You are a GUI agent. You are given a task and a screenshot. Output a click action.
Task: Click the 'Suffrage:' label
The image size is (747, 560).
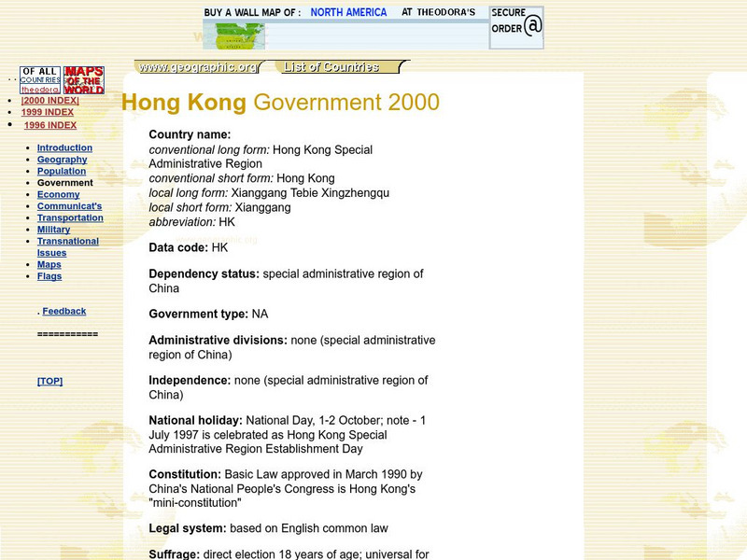[174, 554]
